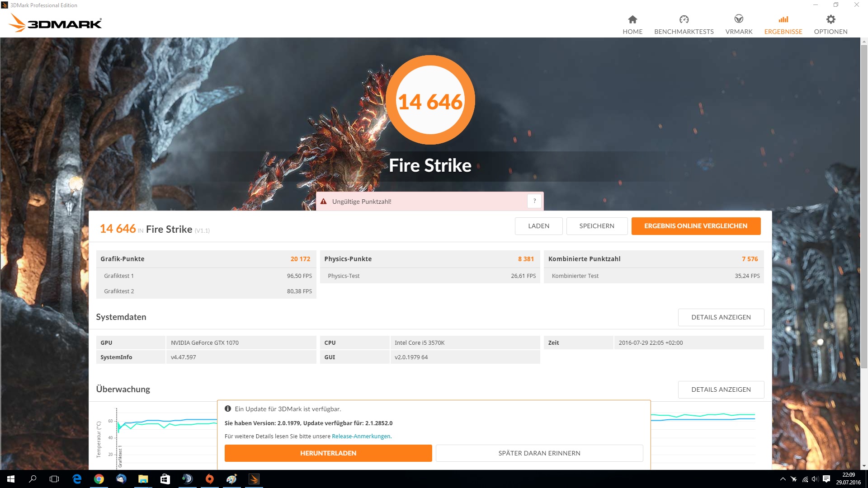Click the question mark help icon on the warning
The width and height of the screenshot is (868, 488).
tap(534, 201)
